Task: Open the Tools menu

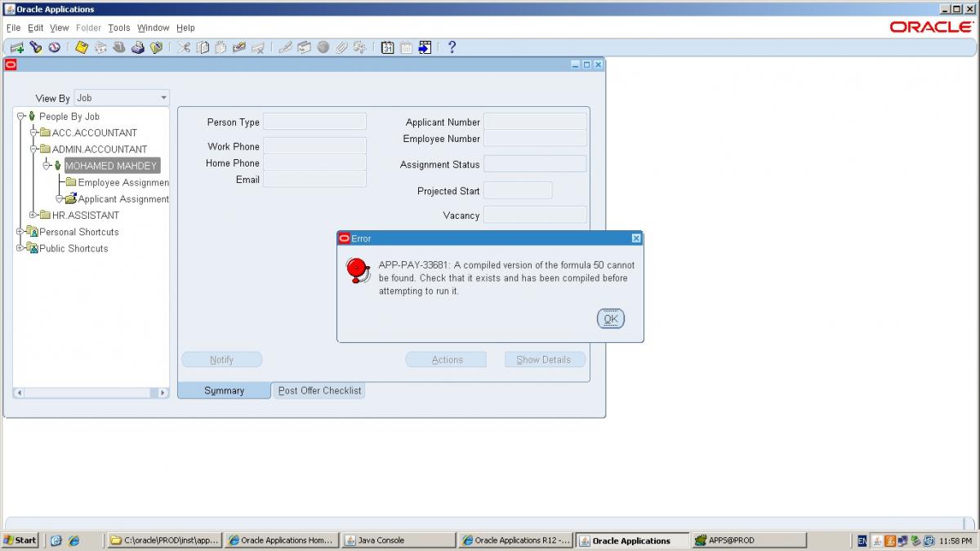Action: (118, 28)
